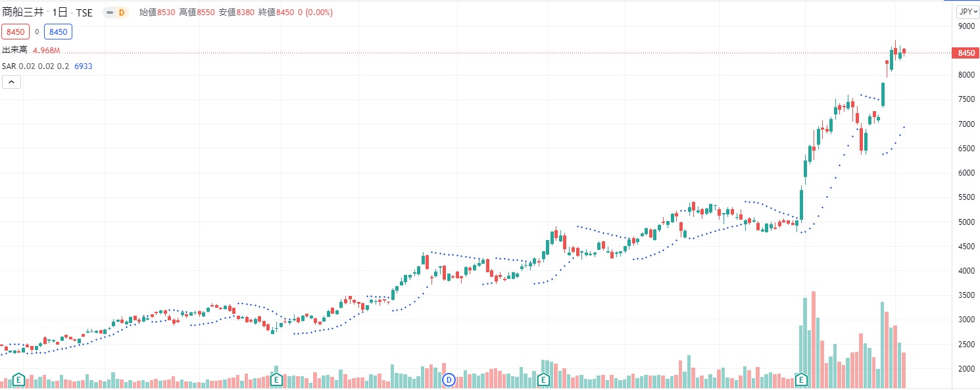Click the third earnings E marker from left
The width and height of the screenshot is (980, 390).
point(543,379)
